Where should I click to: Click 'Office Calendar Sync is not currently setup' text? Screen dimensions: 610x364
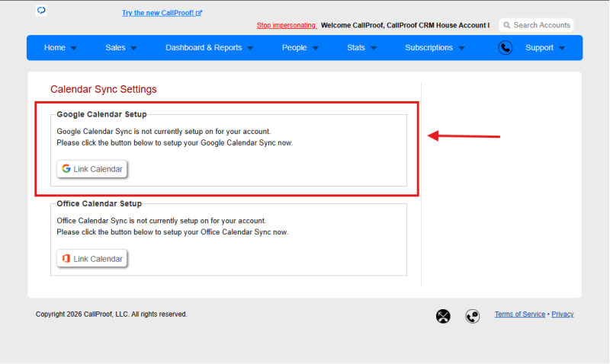[x=161, y=221]
